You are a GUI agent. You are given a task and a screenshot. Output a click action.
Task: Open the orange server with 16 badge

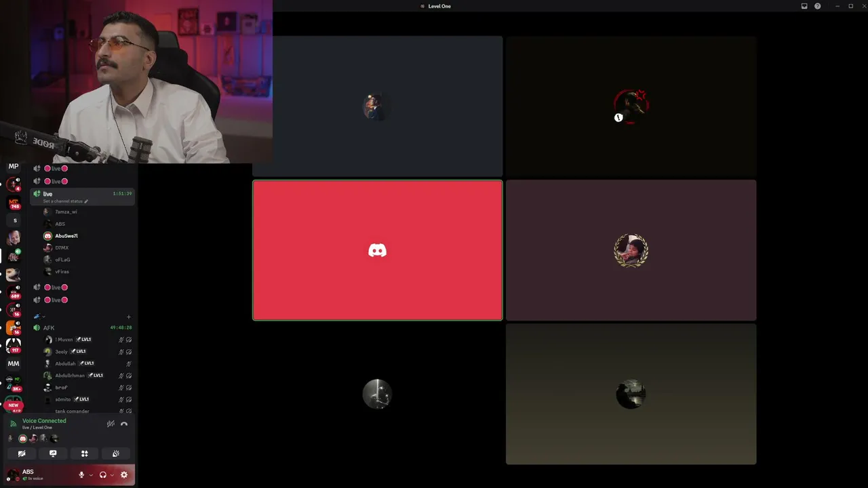14,327
